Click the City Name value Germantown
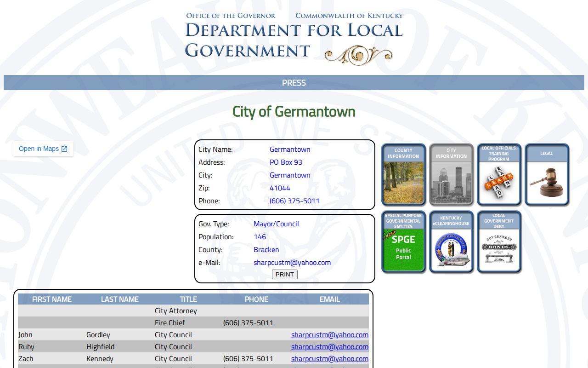Image resolution: width=588 pixels, height=368 pixels. click(x=290, y=149)
